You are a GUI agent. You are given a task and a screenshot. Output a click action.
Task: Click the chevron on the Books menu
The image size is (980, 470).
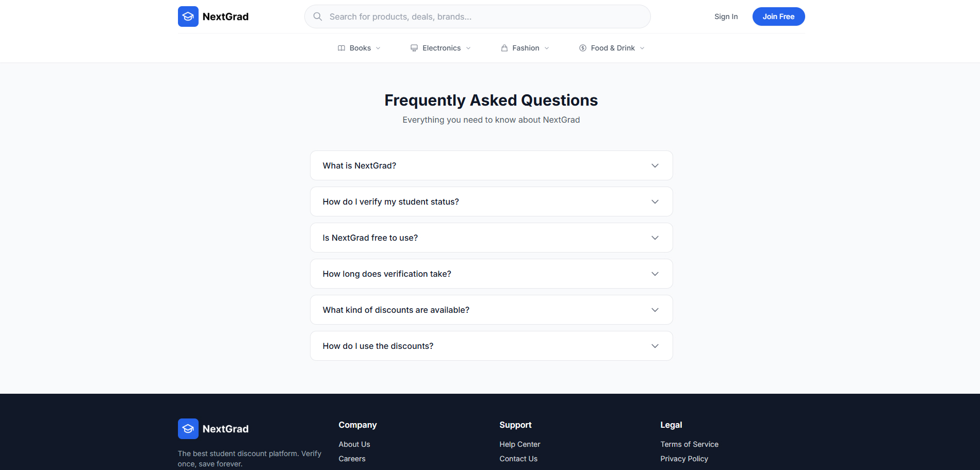click(x=378, y=48)
